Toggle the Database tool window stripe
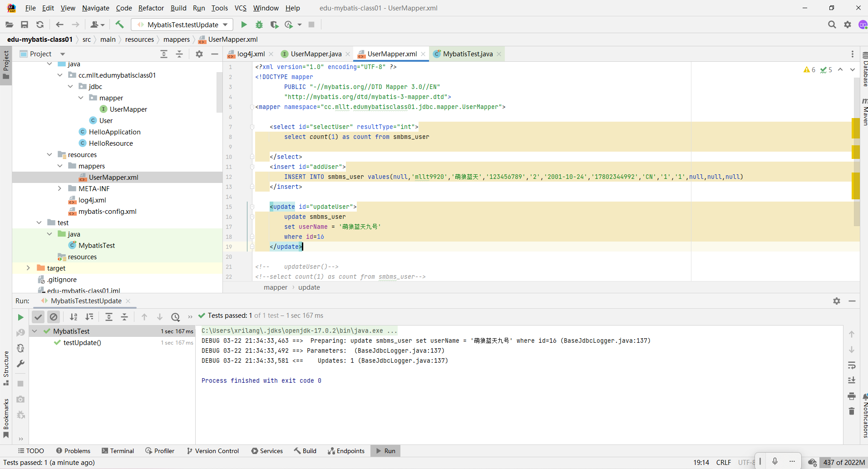This screenshot has width=868, height=469. (865, 69)
